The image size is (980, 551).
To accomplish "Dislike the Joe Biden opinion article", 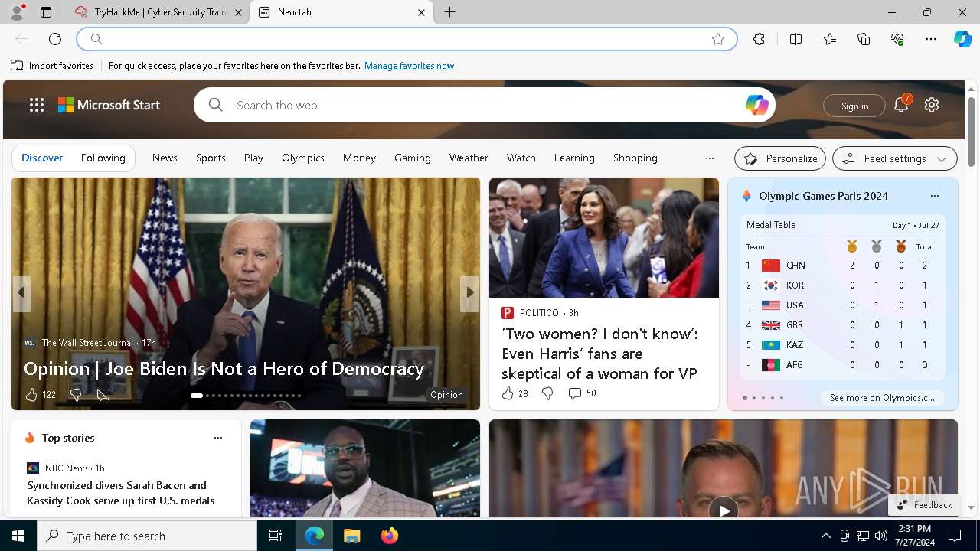I will 75,395.
